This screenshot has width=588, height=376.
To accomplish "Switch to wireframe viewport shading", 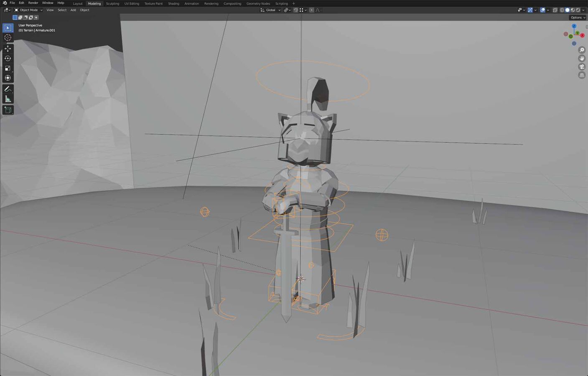I will point(562,10).
